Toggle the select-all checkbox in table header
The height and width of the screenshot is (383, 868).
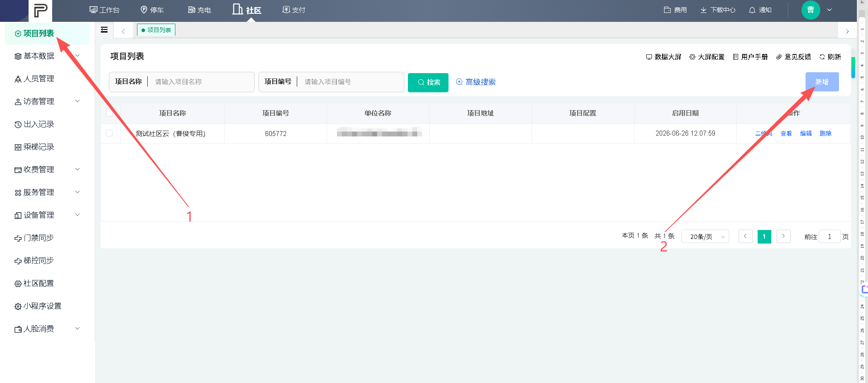tap(109, 113)
